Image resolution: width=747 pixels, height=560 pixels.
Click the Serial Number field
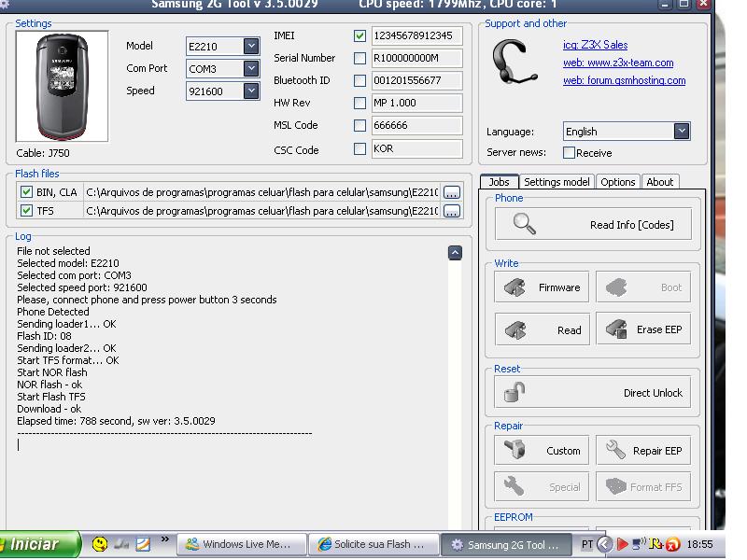416,58
